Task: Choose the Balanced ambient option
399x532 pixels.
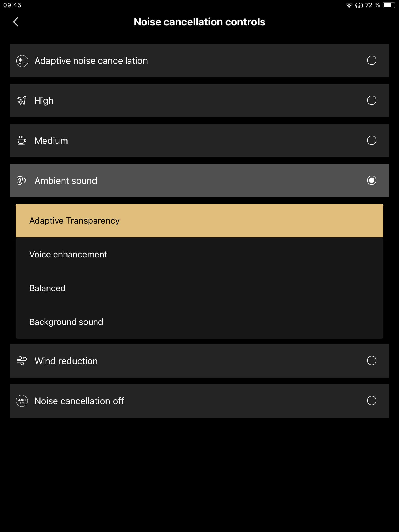Action: 47,288
